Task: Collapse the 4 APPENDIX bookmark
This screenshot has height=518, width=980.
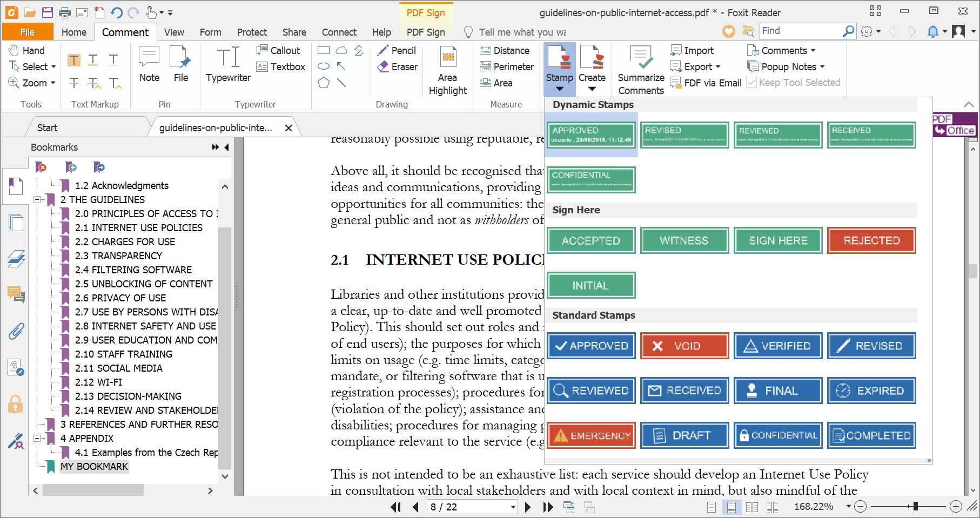Action: click(x=37, y=438)
